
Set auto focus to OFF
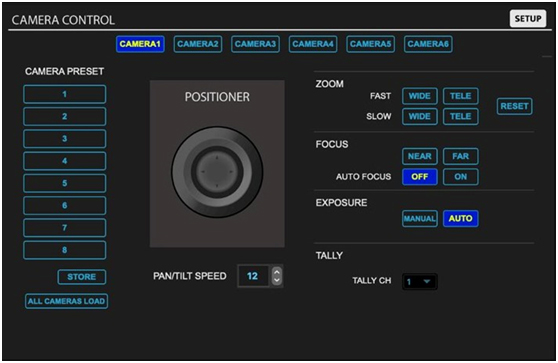[420, 177]
